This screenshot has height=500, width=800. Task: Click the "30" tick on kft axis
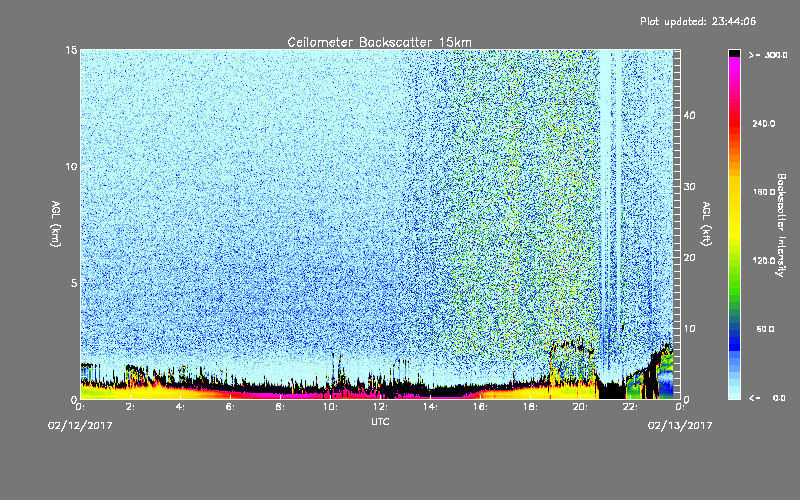(x=689, y=187)
